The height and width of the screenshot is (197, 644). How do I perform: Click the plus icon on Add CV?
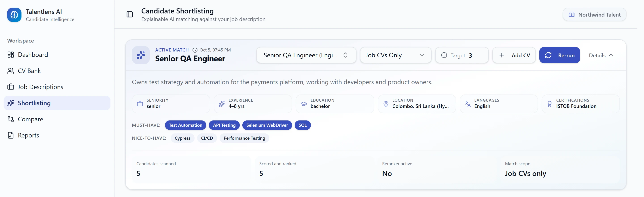click(502, 55)
